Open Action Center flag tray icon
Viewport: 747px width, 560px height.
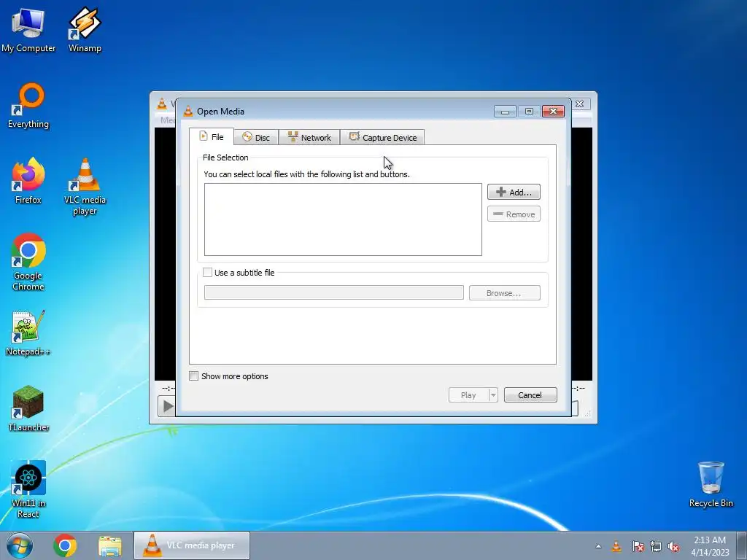638,546
